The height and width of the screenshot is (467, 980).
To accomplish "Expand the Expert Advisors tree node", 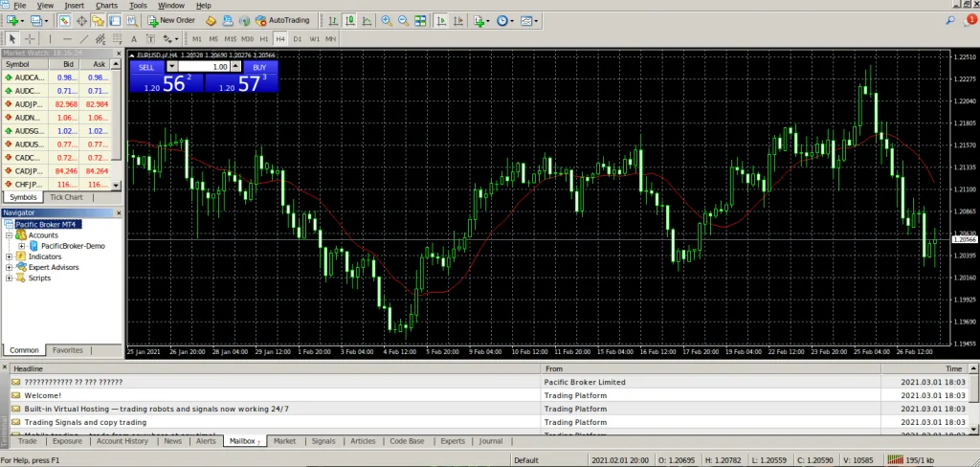I will [x=10, y=267].
